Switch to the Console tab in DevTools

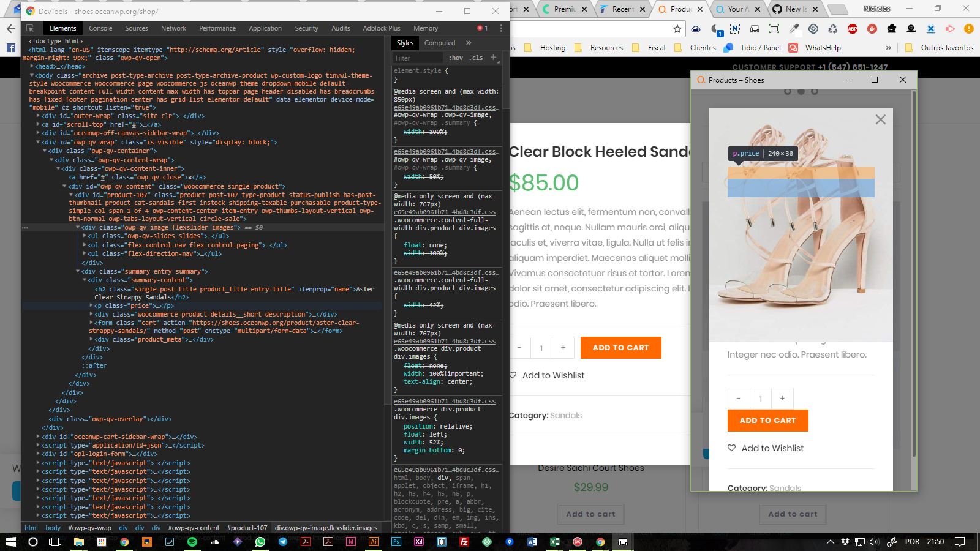pos(100,28)
